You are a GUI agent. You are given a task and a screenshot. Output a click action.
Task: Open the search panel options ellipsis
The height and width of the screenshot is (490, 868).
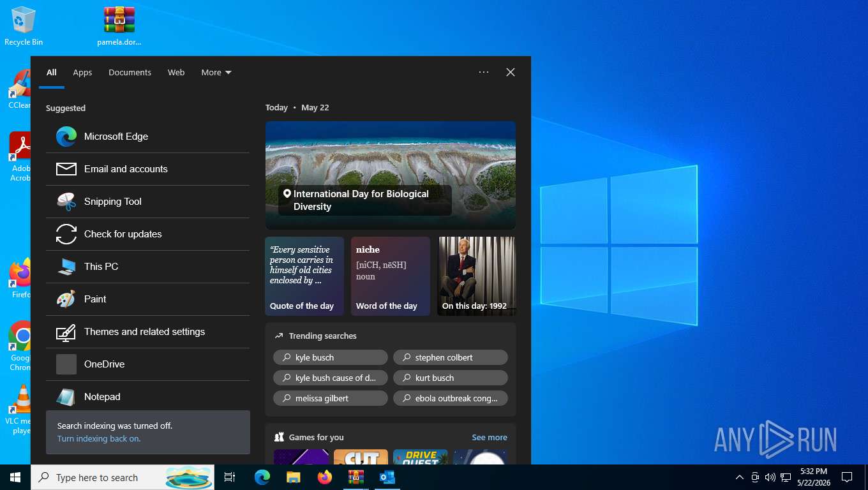pos(484,72)
